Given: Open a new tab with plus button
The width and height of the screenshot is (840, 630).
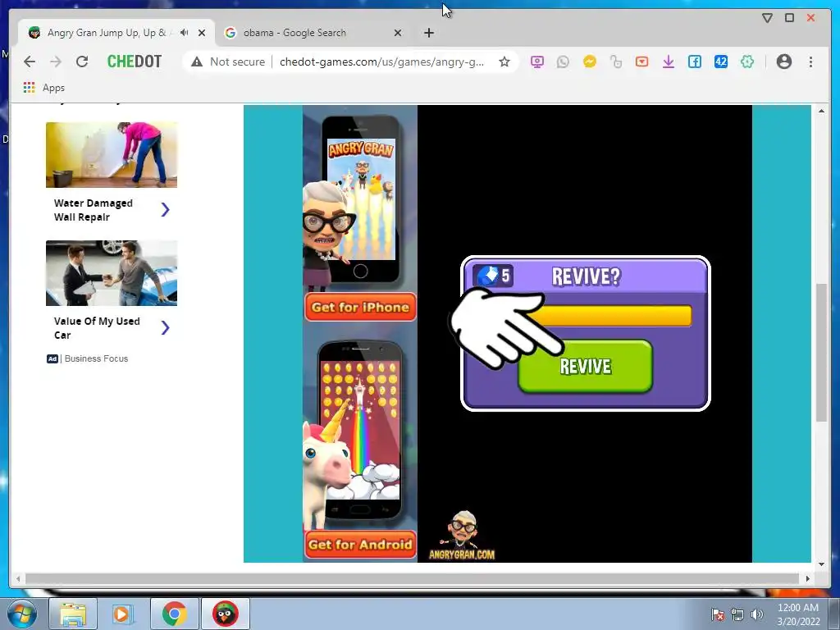Looking at the screenshot, I should (428, 33).
